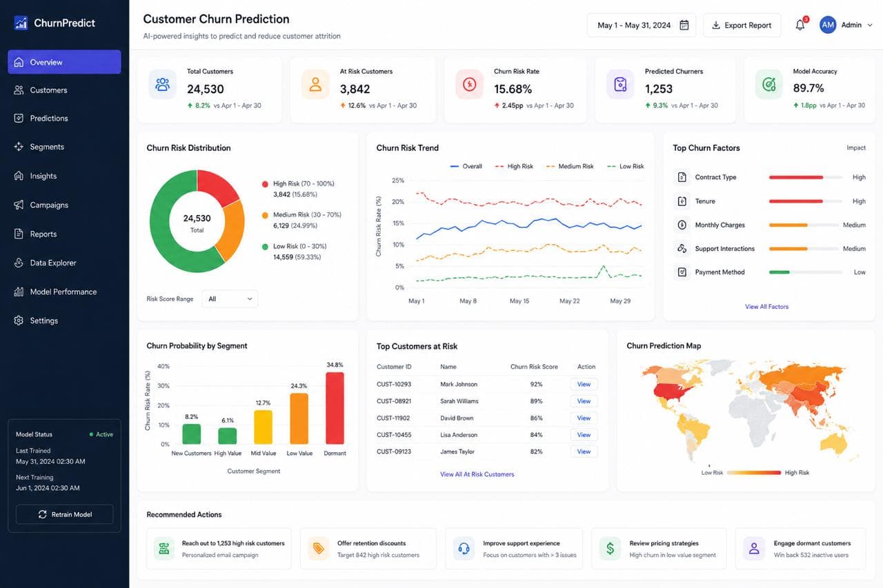Click the Retrain Model button
Screen dimensions: 883x588
64,514
